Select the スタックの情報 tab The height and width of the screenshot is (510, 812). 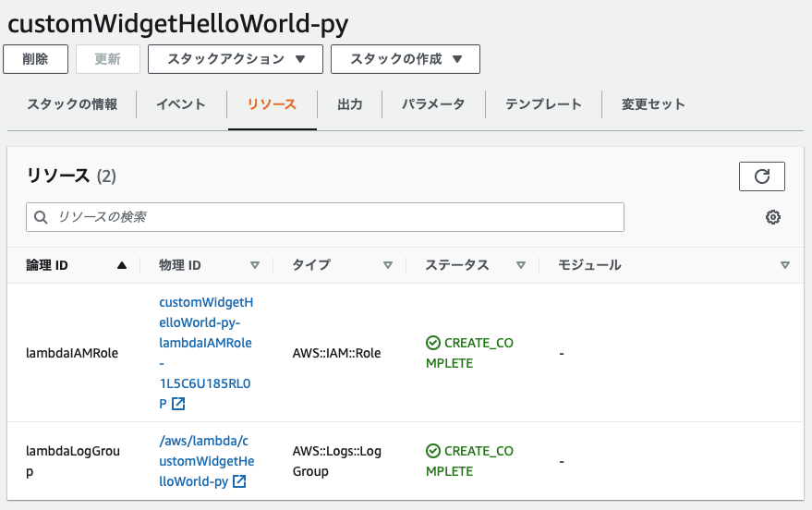tap(72, 104)
